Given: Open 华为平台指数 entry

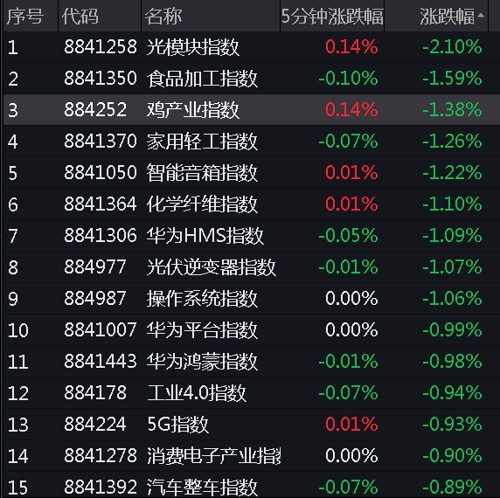Looking at the screenshot, I should [202, 330].
